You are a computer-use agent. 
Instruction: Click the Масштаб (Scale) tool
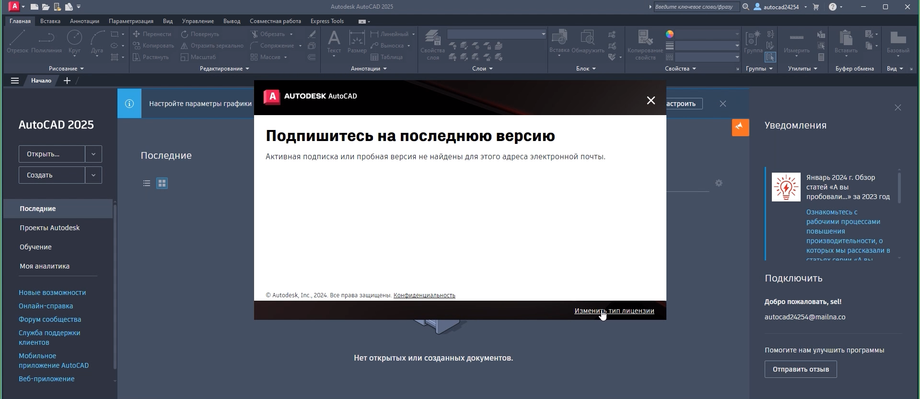[198, 57]
